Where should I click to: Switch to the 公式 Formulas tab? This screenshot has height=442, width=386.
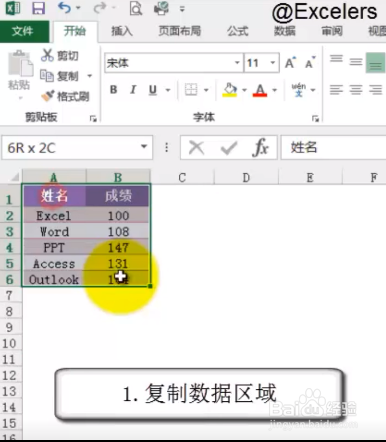coord(237,31)
